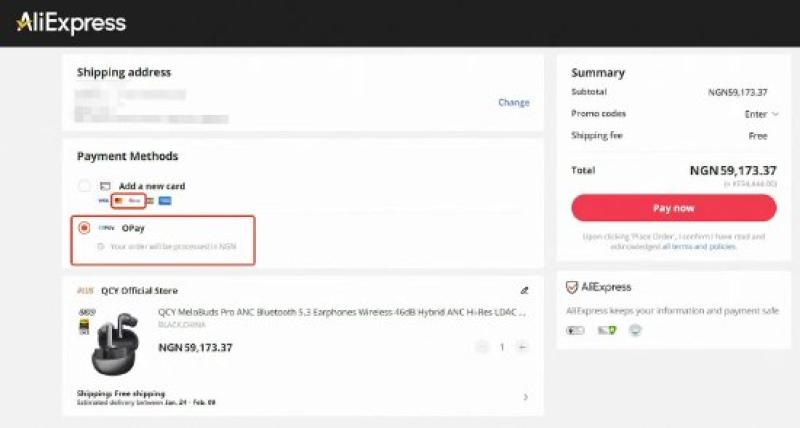
Task: Click the OPay logo icon
Action: pyautogui.click(x=106, y=228)
